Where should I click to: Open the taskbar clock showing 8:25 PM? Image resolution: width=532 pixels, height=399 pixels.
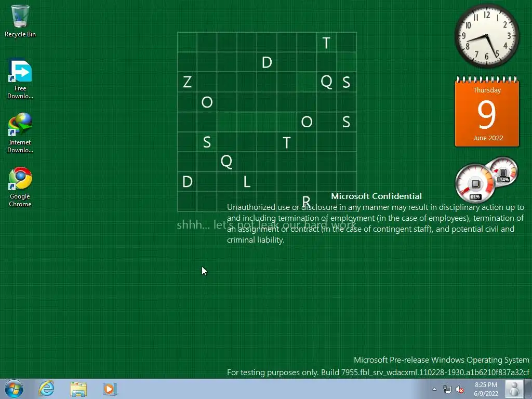pos(486,389)
